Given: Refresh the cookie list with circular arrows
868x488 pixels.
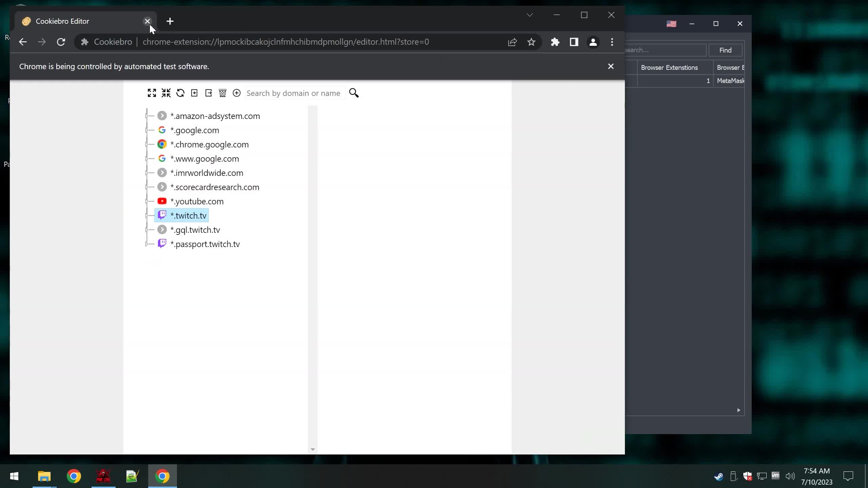Looking at the screenshot, I should pyautogui.click(x=180, y=93).
